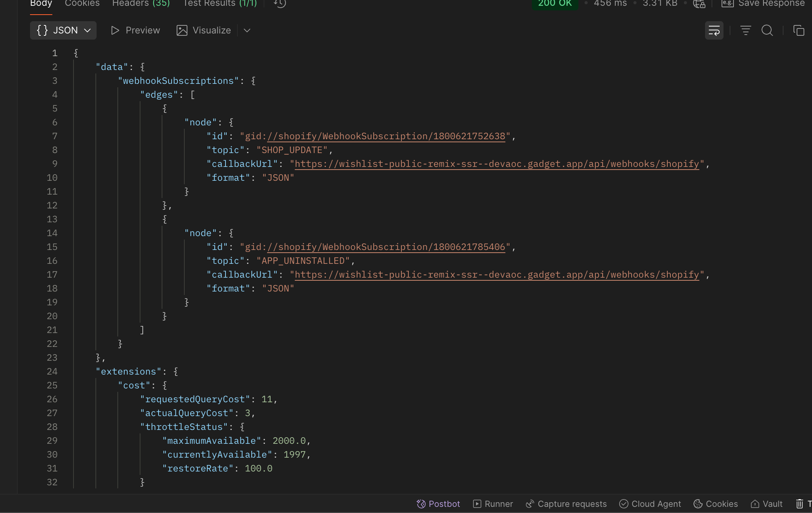Image resolution: width=812 pixels, height=513 pixels.
Task: Open Cloud Agent status
Action: point(650,504)
